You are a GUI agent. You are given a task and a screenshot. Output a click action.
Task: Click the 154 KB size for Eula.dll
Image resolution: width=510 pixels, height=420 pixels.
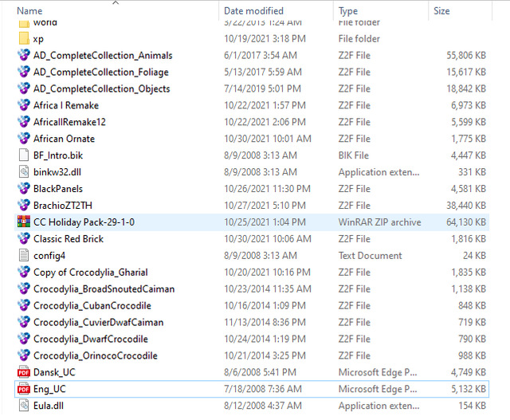tap(473, 406)
